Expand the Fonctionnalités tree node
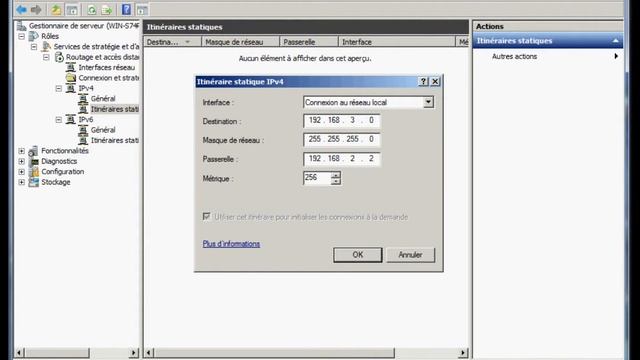Image resolution: width=640 pixels, height=360 pixels. click(x=22, y=151)
